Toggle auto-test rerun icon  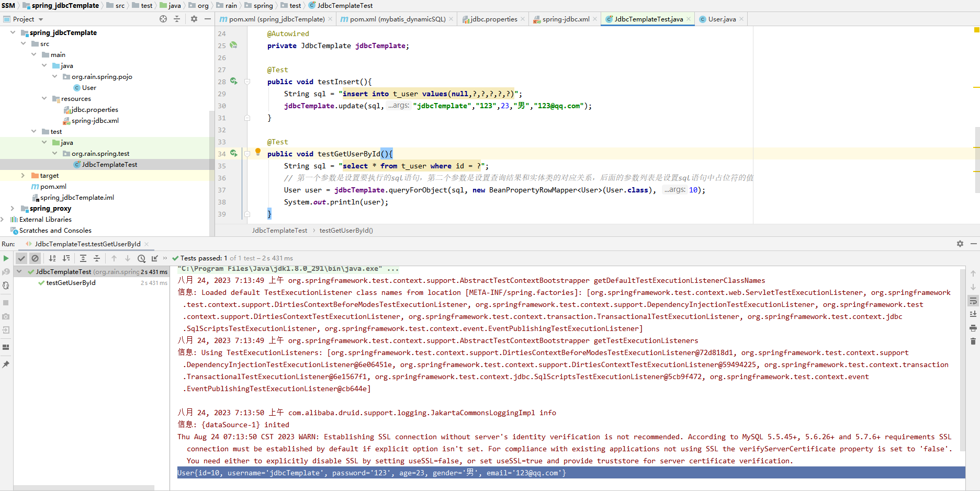click(x=6, y=286)
